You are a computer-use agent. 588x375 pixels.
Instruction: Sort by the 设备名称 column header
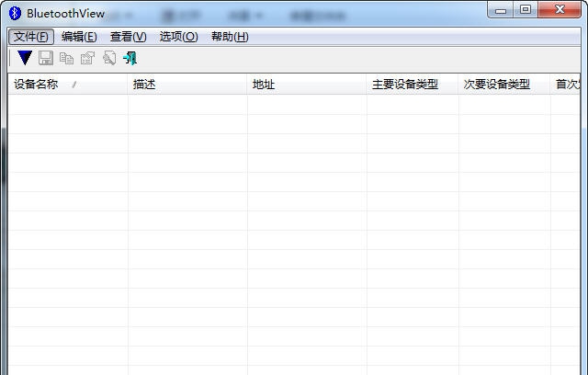(67, 84)
